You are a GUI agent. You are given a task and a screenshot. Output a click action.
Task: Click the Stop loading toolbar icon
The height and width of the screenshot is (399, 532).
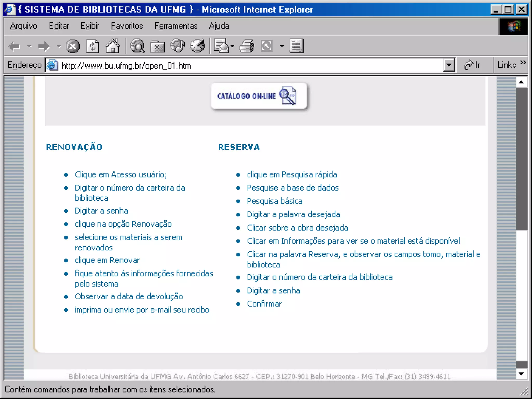click(x=72, y=46)
